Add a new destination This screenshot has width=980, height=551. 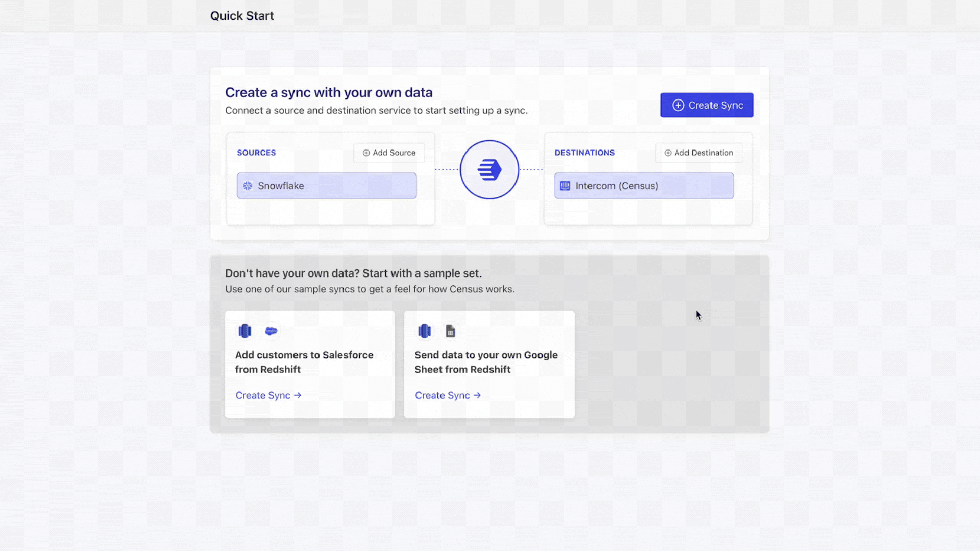pos(698,153)
